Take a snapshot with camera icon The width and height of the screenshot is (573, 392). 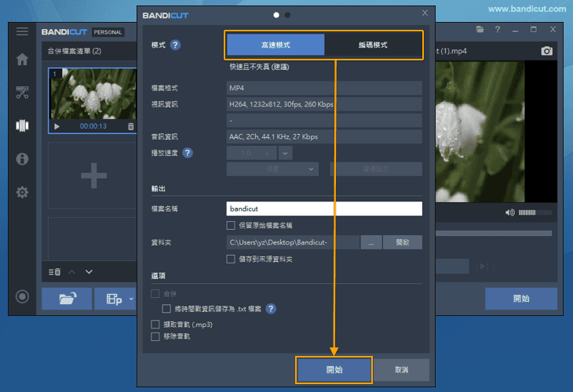[546, 51]
